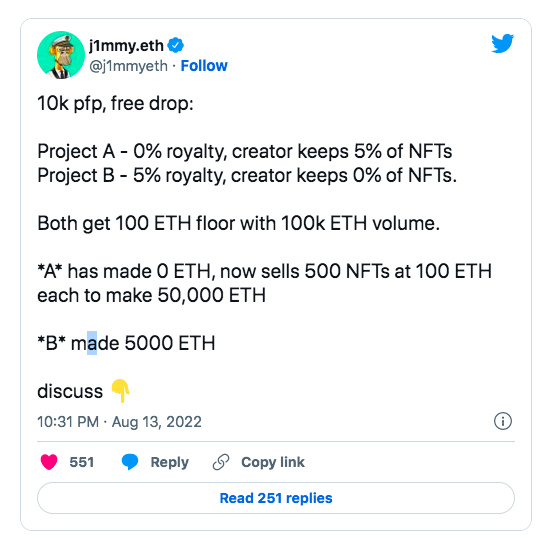Click the Twitter bird logo
The width and height of the screenshot is (556, 551).
pyautogui.click(x=502, y=43)
